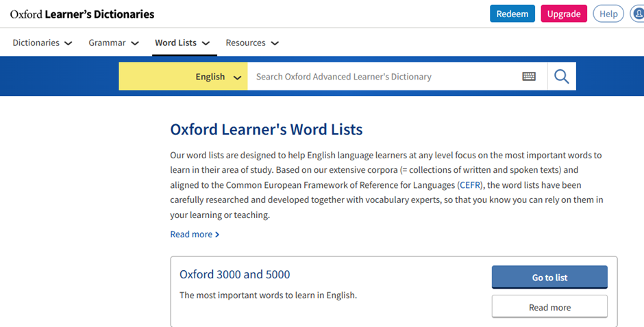Open the Resources menu

(x=252, y=43)
